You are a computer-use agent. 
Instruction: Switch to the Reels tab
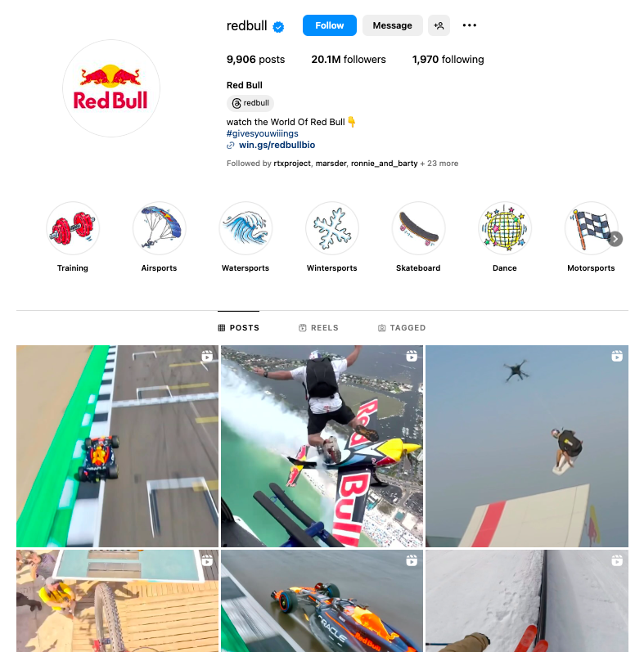[x=318, y=328]
